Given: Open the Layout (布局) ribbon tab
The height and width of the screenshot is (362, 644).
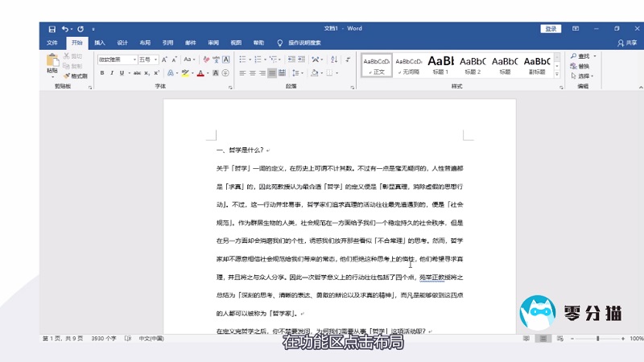Looking at the screenshot, I should click(145, 43).
